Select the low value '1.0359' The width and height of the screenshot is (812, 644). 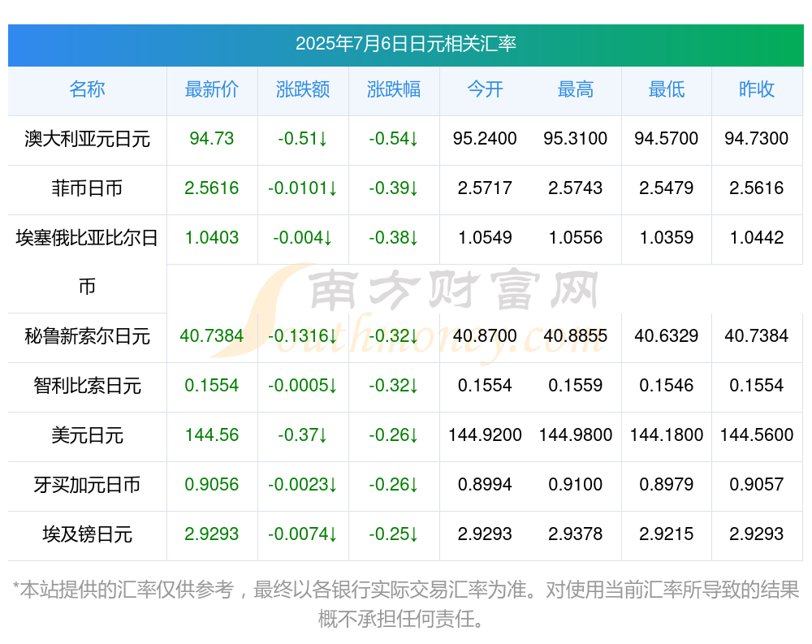[667, 238]
